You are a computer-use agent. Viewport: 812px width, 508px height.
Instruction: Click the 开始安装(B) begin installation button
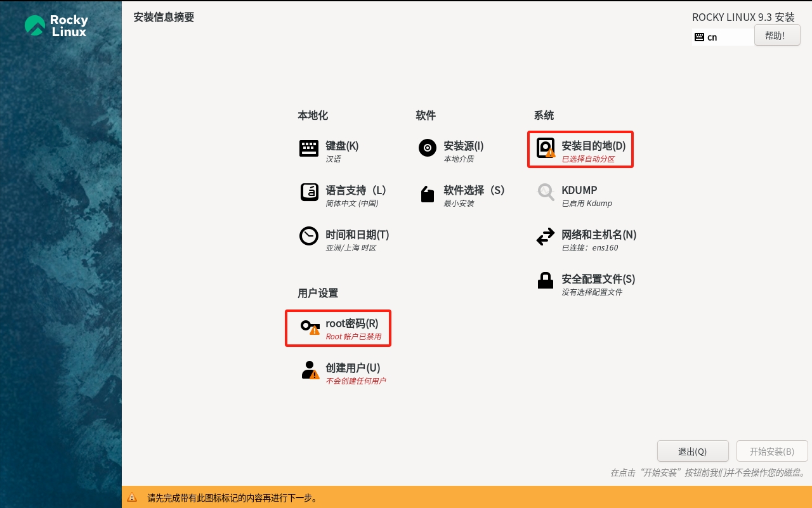pos(772,451)
